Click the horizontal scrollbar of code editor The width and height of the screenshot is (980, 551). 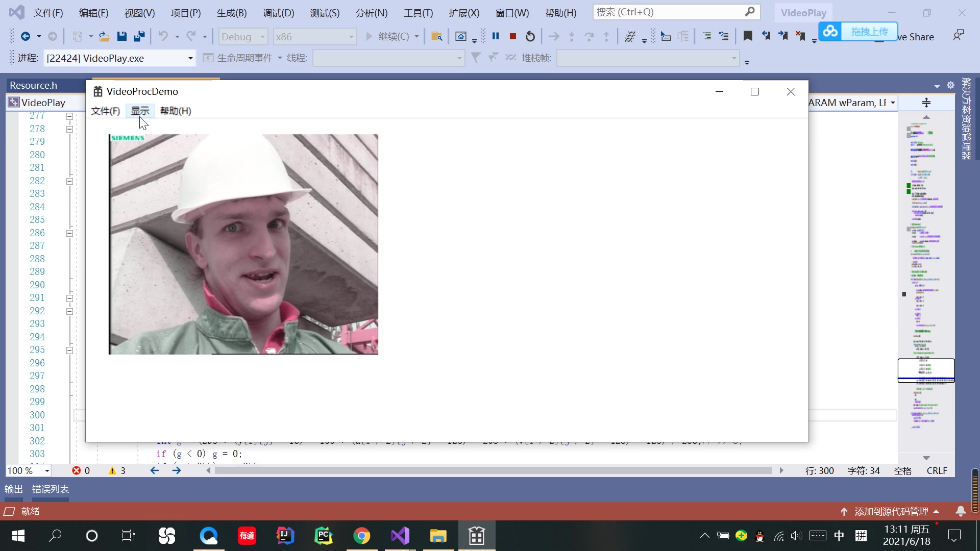[493, 470]
